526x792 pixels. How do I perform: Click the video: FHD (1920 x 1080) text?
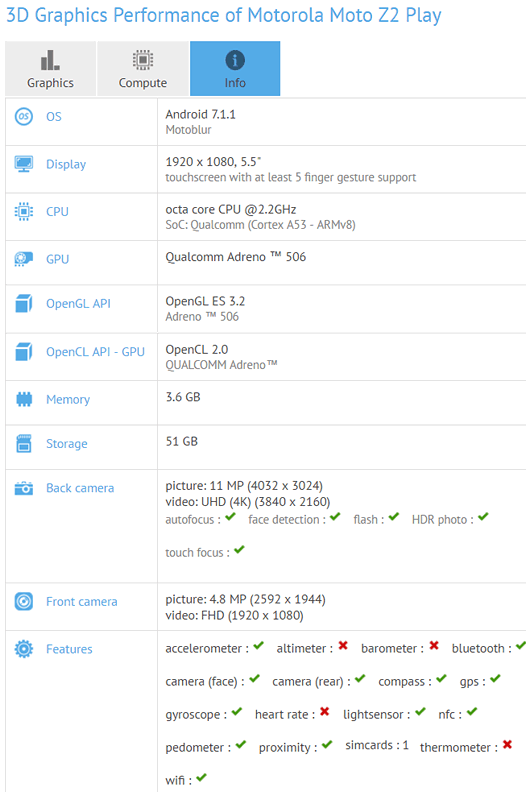point(234,616)
